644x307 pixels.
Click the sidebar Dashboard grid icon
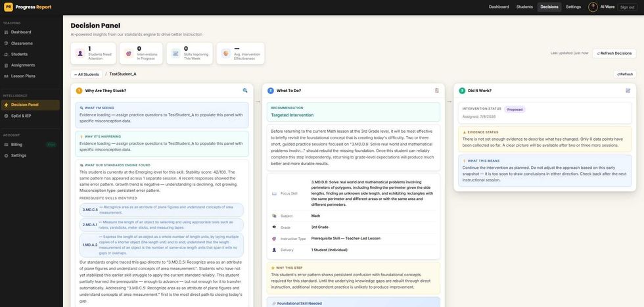6,32
